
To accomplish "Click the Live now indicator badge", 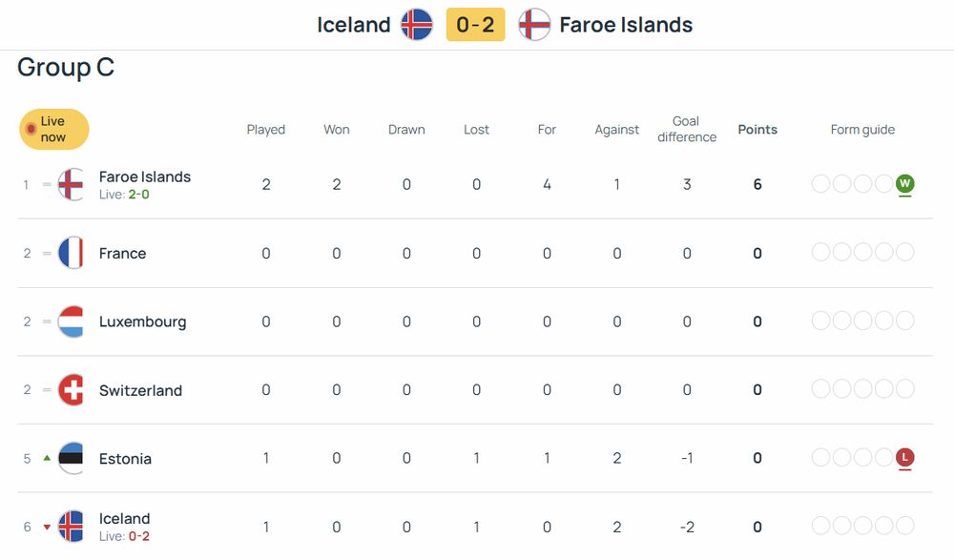I will [x=54, y=130].
